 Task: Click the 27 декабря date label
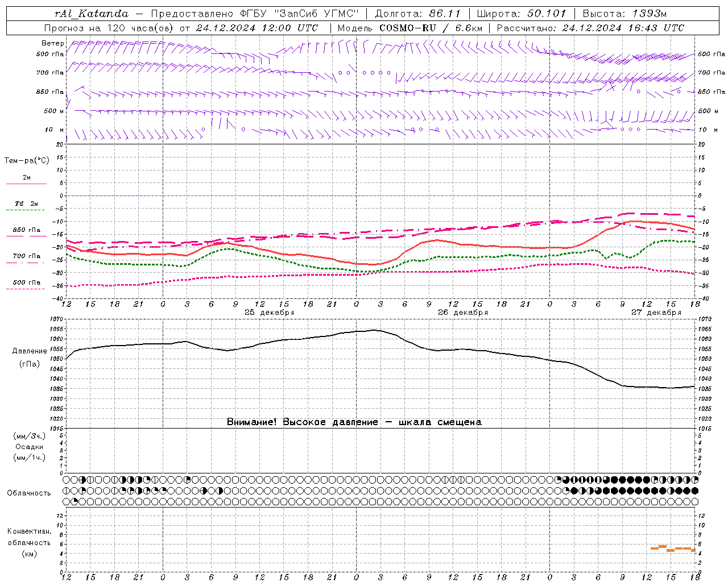656,313
